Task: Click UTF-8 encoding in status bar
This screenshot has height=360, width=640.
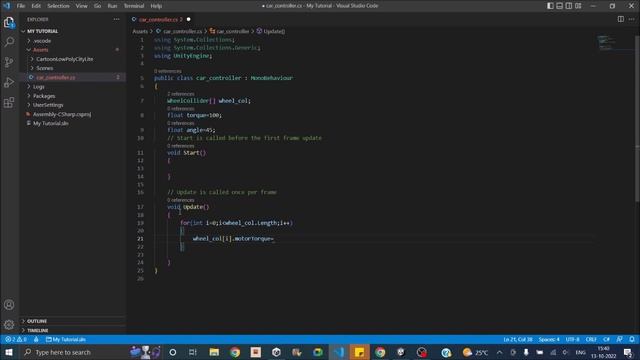Action: click(x=572, y=340)
